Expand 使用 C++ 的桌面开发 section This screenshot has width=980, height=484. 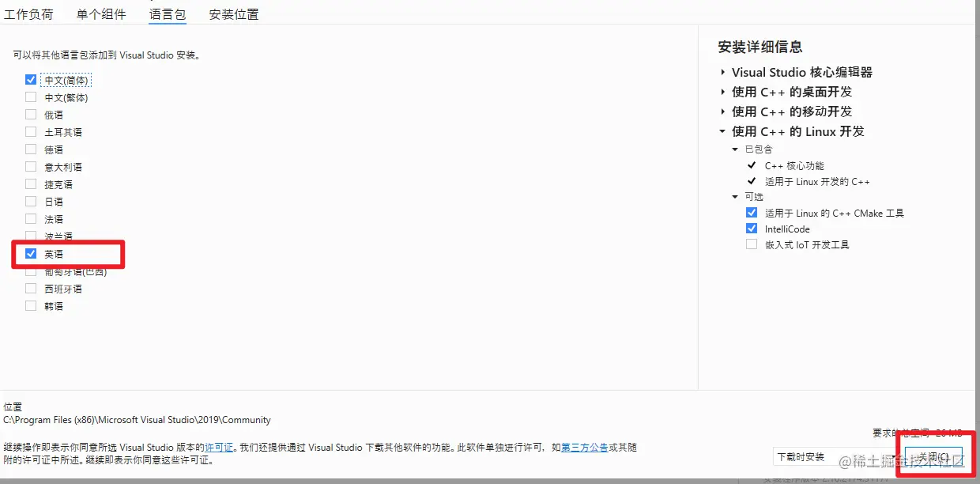click(x=723, y=92)
